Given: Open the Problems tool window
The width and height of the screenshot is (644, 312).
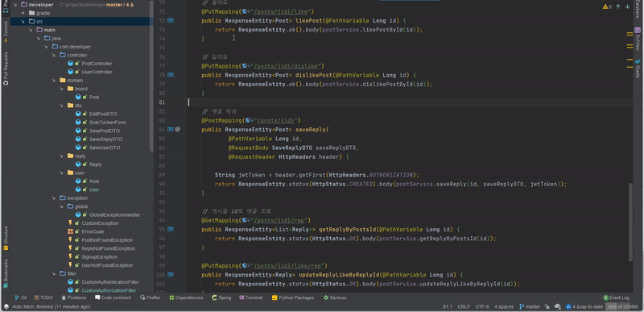Looking at the screenshot, I should [x=74, y=297].
